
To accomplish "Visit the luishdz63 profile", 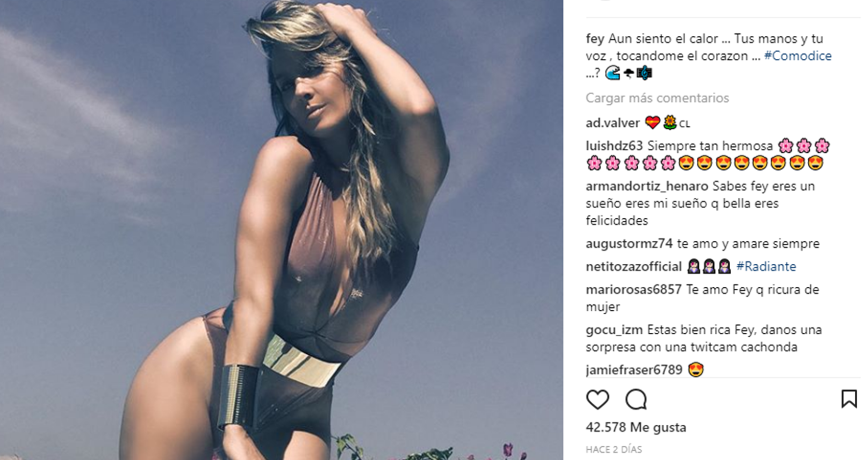I will pos(614,146).
